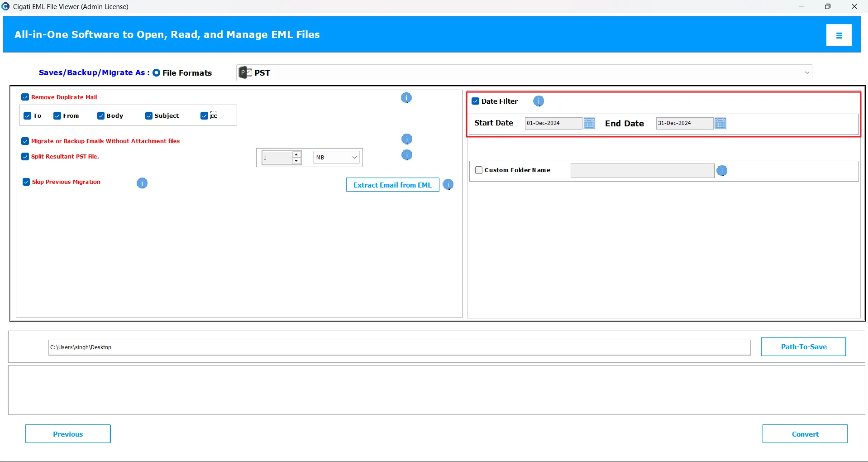Image resolution: width=868 pixels, height=462 pixels.
Task: Go back with the Previous button
Action: [68, 434]
